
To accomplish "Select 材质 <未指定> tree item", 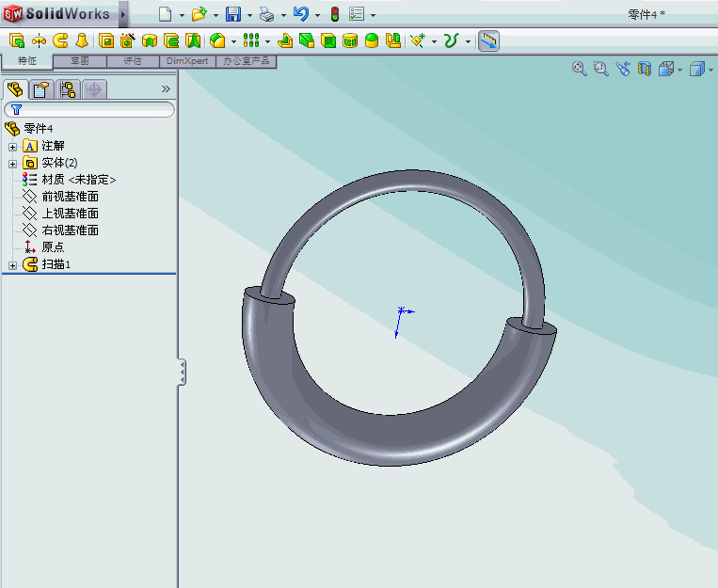I will (x=69, y=180).
